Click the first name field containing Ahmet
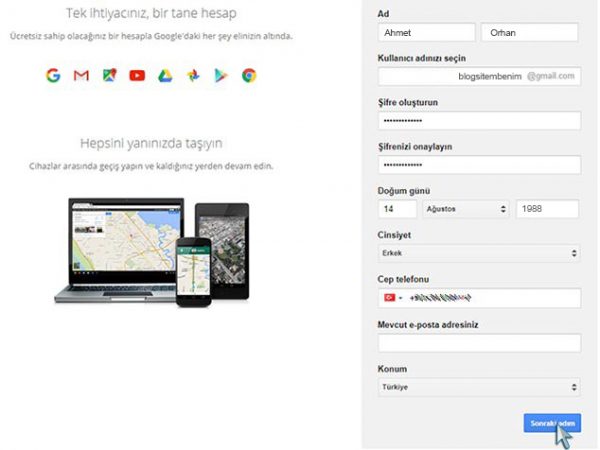 (x=426, y=33)
